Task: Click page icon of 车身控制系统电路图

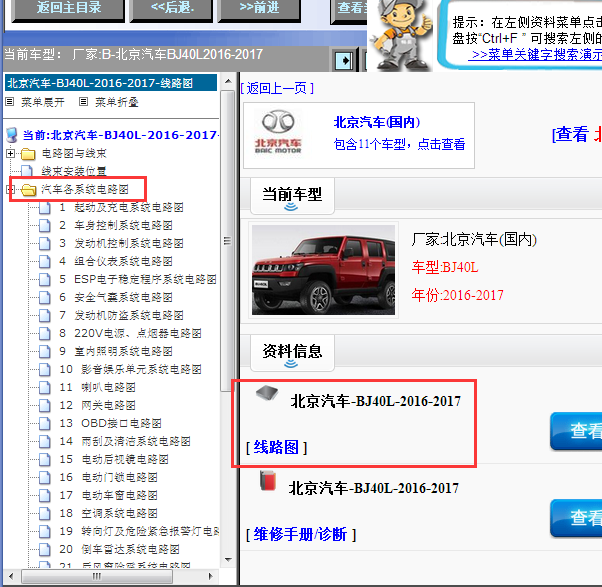Action: pos(45,225)
